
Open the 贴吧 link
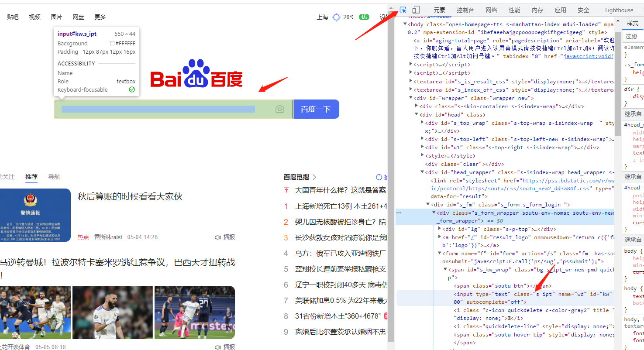13,17
